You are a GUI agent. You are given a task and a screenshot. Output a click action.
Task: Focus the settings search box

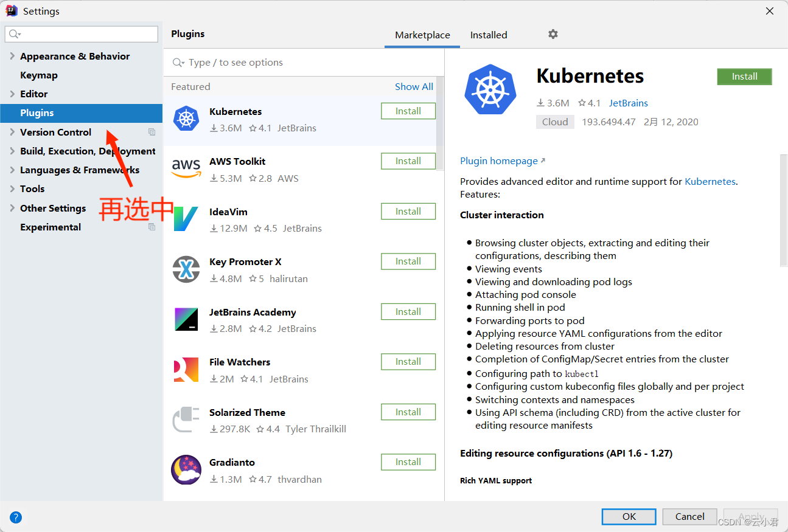[82, 34]
